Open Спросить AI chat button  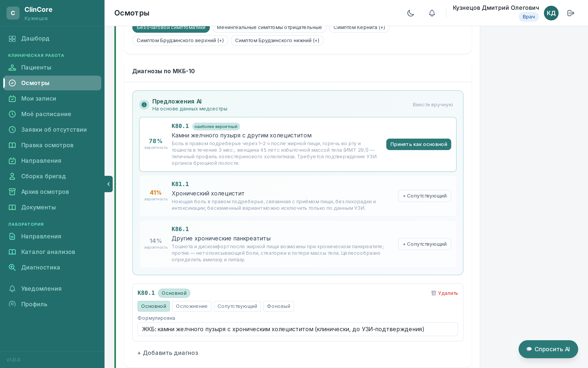tap(548, 349)
